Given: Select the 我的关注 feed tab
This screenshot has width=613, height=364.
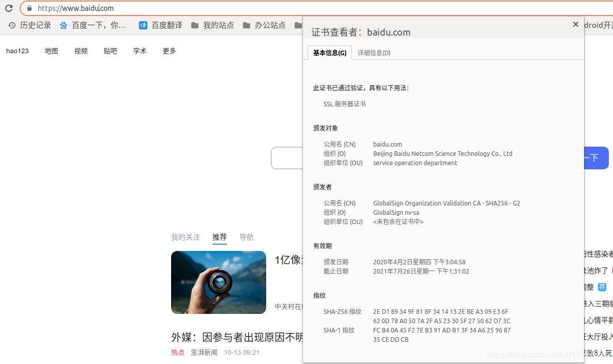Looking at the screenshot, I should tap(186, 237).
